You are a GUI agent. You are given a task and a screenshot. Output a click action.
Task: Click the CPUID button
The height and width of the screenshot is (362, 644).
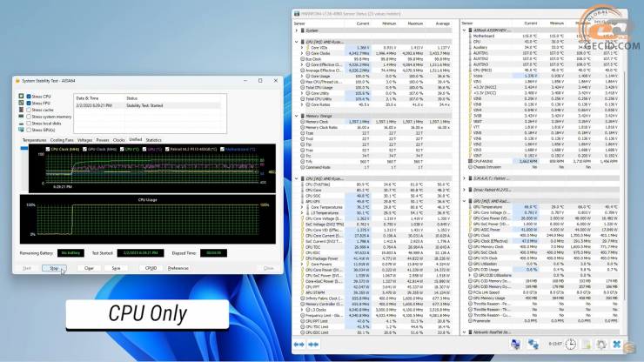pos(151,268)
